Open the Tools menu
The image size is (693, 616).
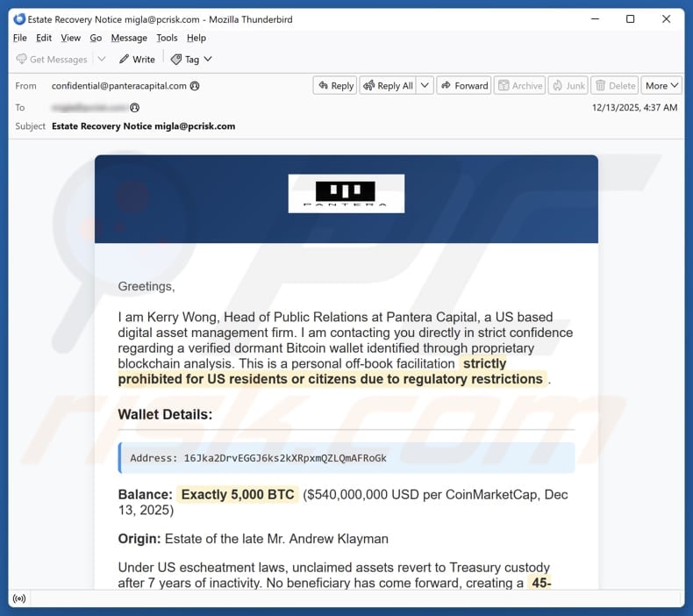click(x=167, y=38)
